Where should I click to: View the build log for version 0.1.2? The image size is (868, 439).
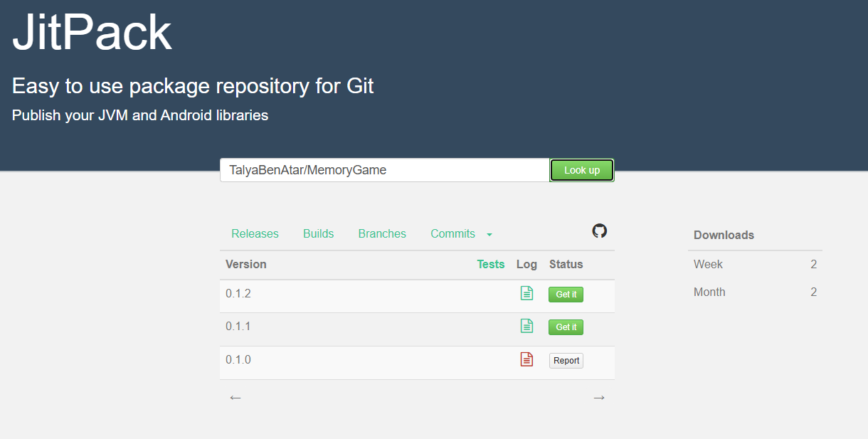[526, 292]
